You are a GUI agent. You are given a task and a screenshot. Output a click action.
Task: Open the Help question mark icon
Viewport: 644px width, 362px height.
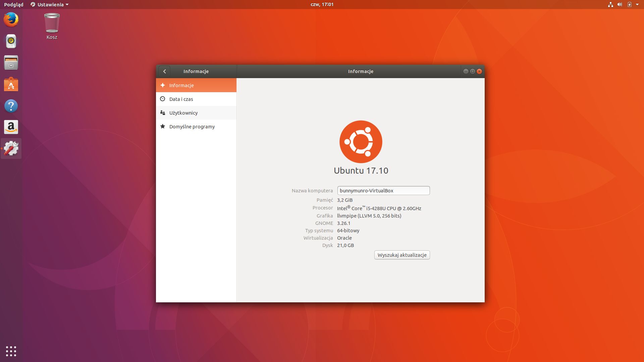tap(11, 106)
